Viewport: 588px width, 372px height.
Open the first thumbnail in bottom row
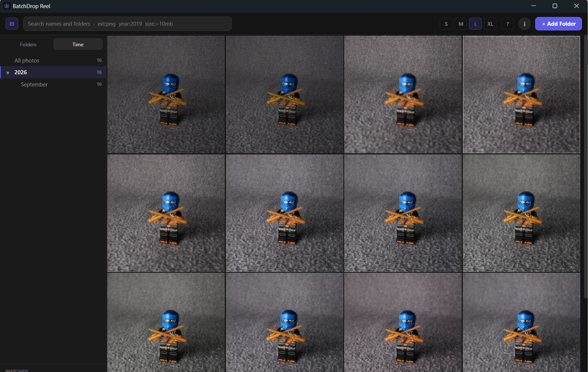click(166, 322)
